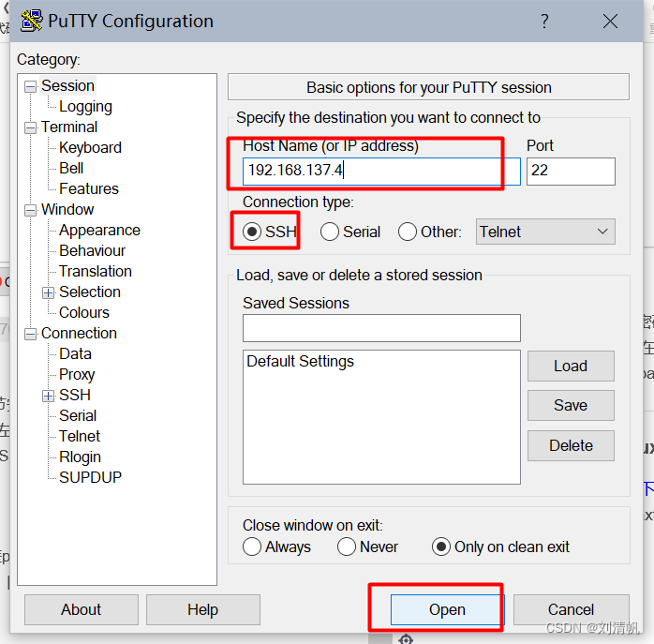The height and width of the screenshot is (644, 654).
Task: Select Default Settings in the sessions list
Action: (x=301, y=362)
